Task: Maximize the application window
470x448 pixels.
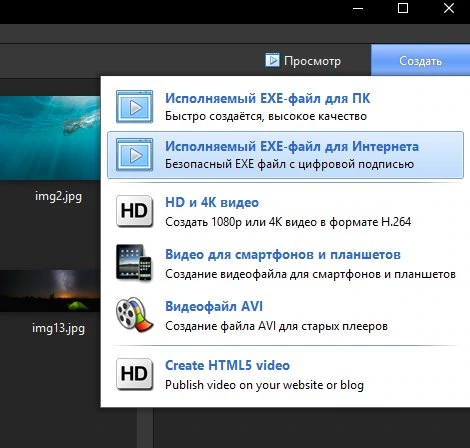Action: [403, 8]
